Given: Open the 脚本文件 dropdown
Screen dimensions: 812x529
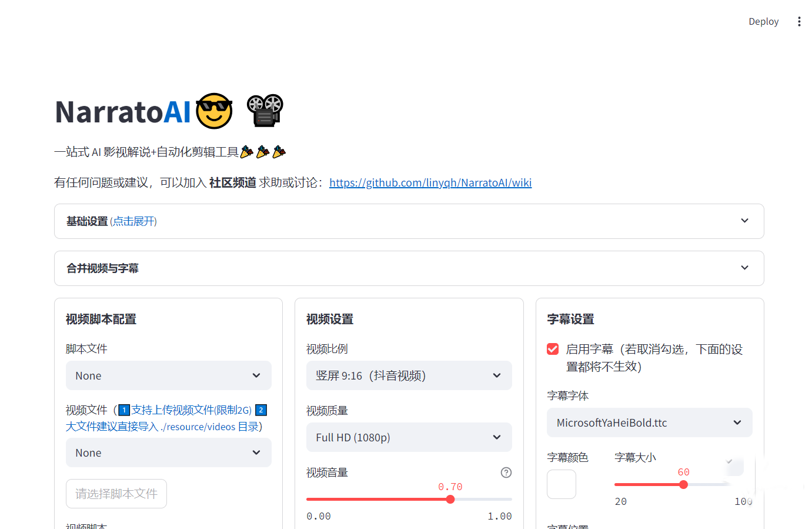Looking at the screenshot, I should coord(169,375).
